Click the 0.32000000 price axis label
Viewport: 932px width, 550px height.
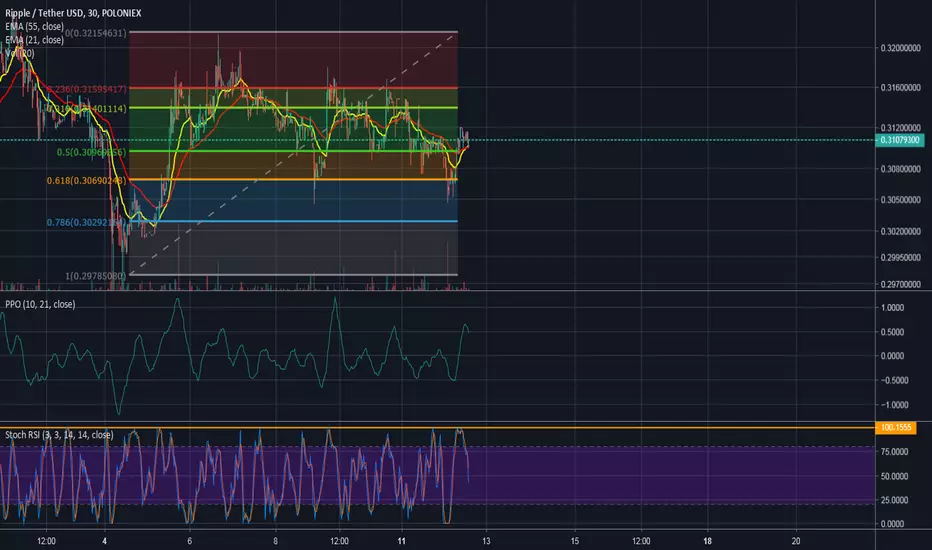coord(900,48)
